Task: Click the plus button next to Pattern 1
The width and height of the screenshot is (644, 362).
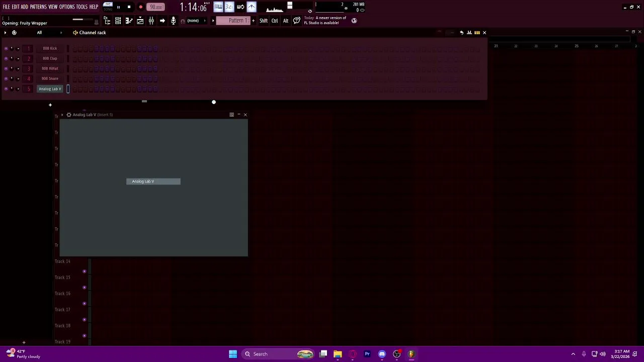Action: tap(253, 21)
